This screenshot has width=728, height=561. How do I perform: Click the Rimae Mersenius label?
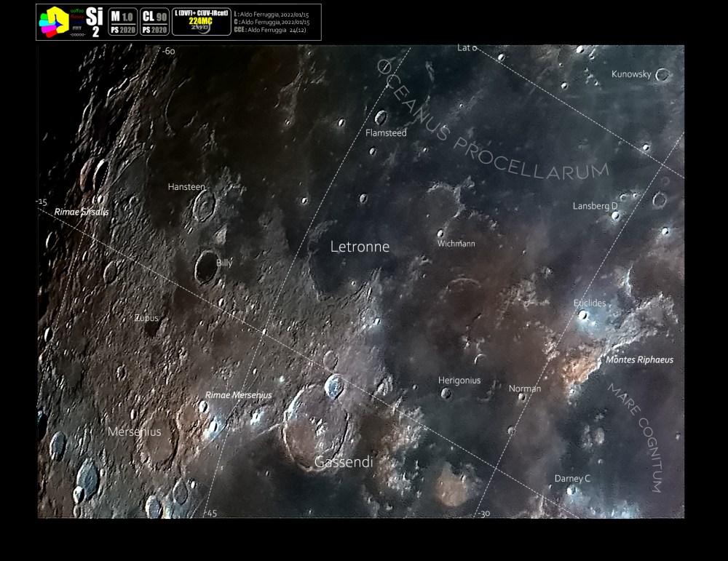(x=238, y=395)
